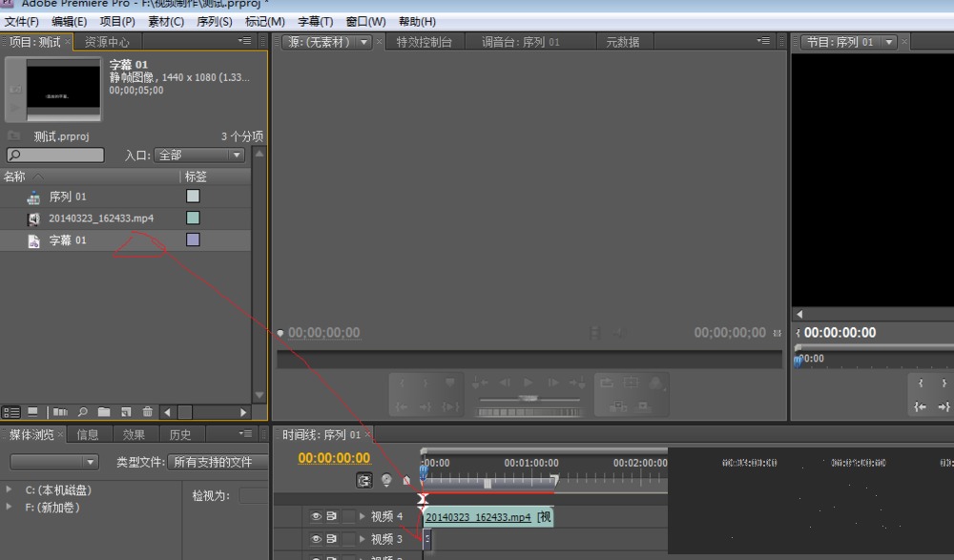Click the 序列 01 sequence icon

(33, 197)
